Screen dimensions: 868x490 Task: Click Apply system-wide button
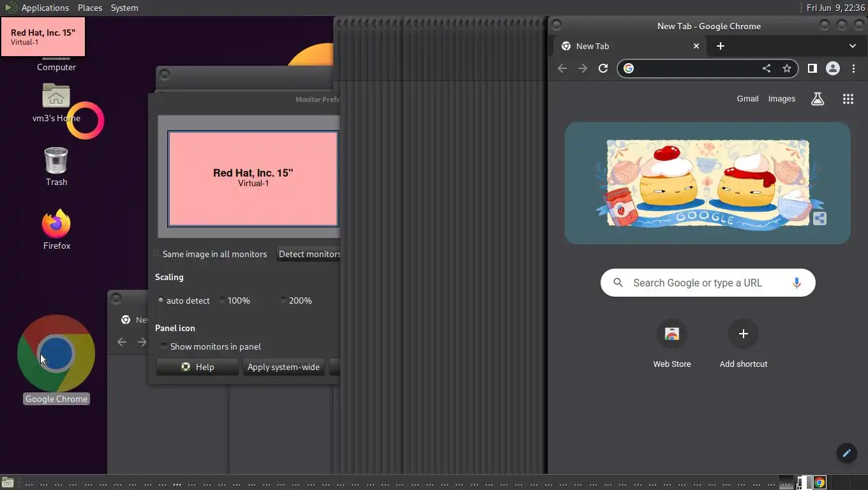click(x=283, y=367)
